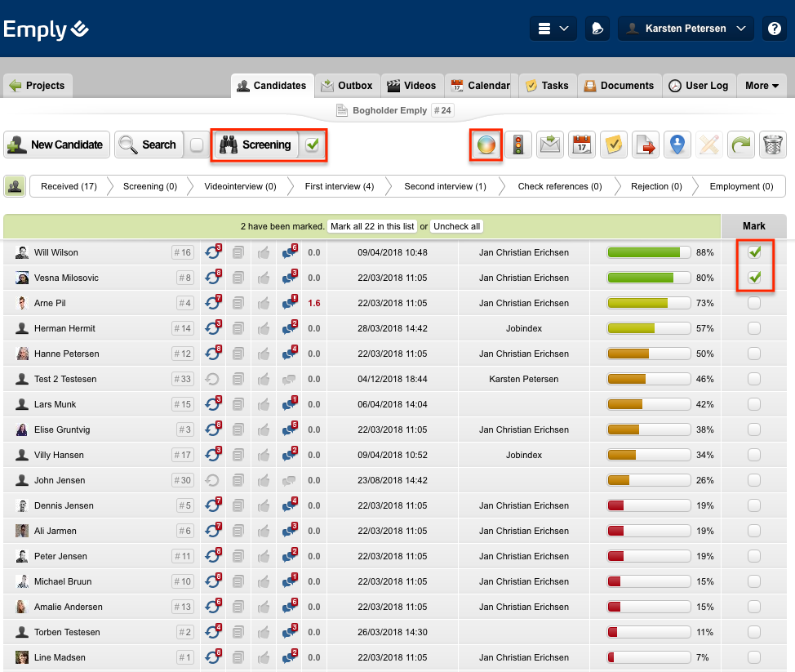Click the color wheel toolbar icon
Image resolution: width=795 pixels, height=672 pixels.
[x=486, y=145]
